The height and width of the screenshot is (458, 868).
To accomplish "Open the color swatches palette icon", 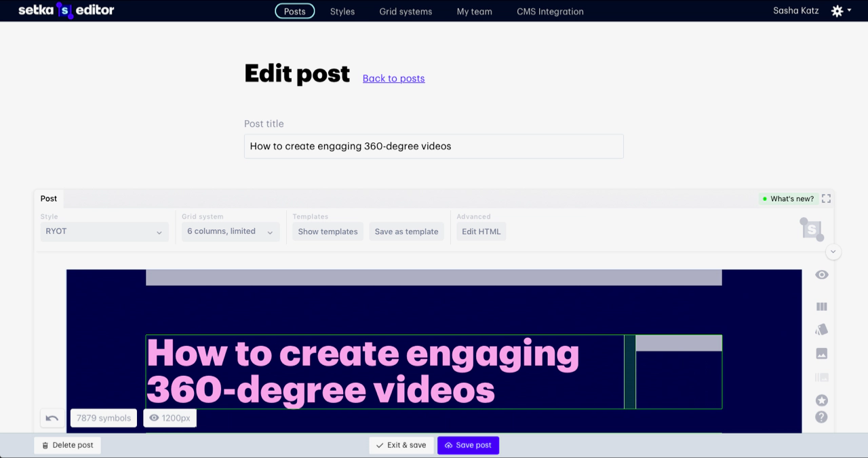I will coord(821,330).
